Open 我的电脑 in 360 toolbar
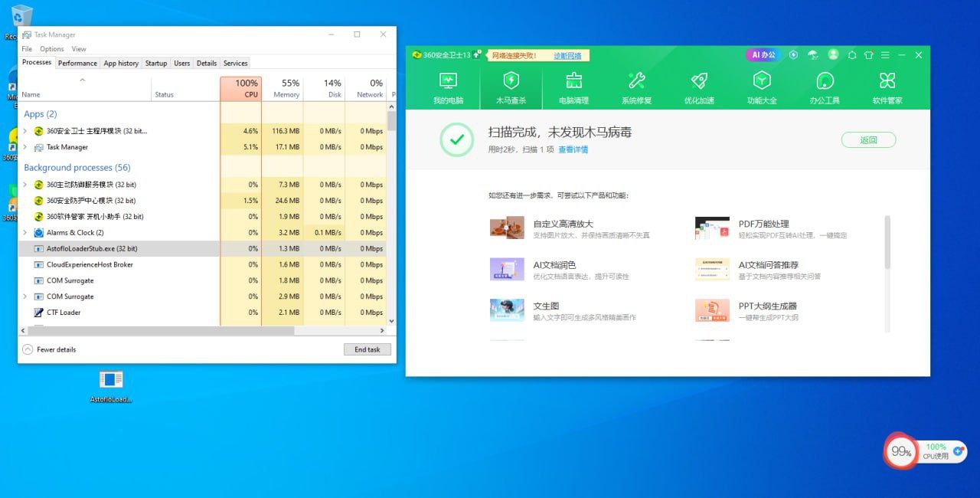The width and height of the screenshot is (980, 498). (448, 88)
